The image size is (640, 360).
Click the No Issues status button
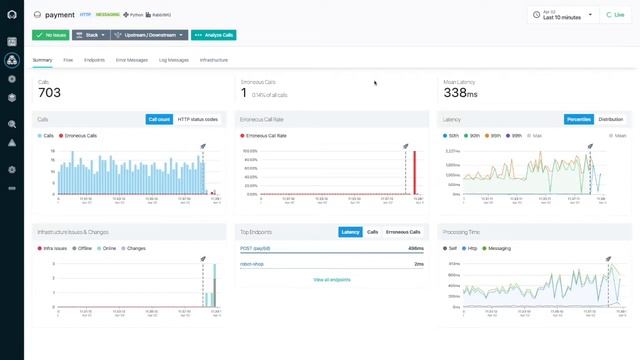click(x=51, y=35)
